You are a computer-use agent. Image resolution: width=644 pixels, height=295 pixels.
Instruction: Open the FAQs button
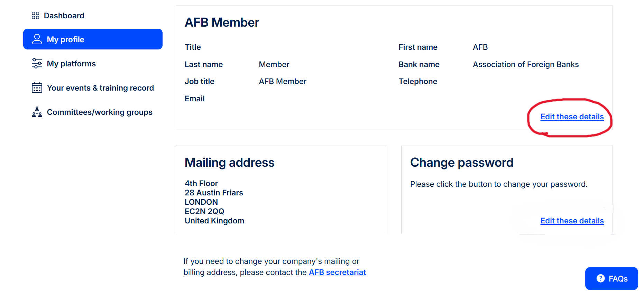pos(611,278)
